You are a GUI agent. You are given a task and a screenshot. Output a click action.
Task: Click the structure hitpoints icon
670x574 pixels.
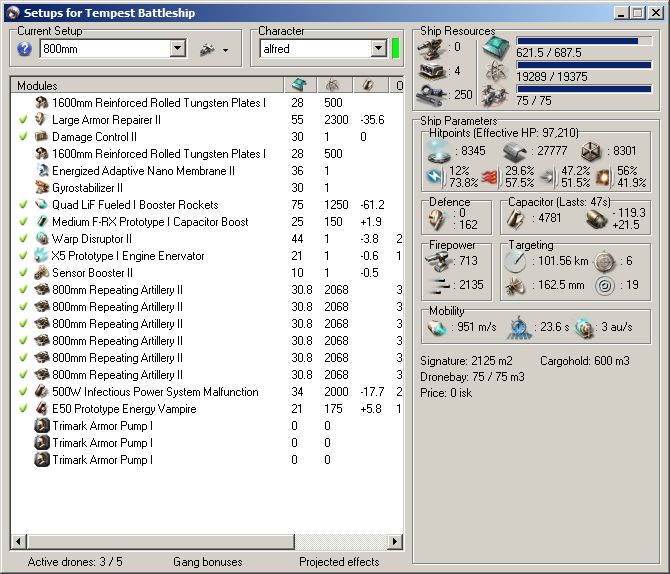pyautogui.click(x=591, y=151)
